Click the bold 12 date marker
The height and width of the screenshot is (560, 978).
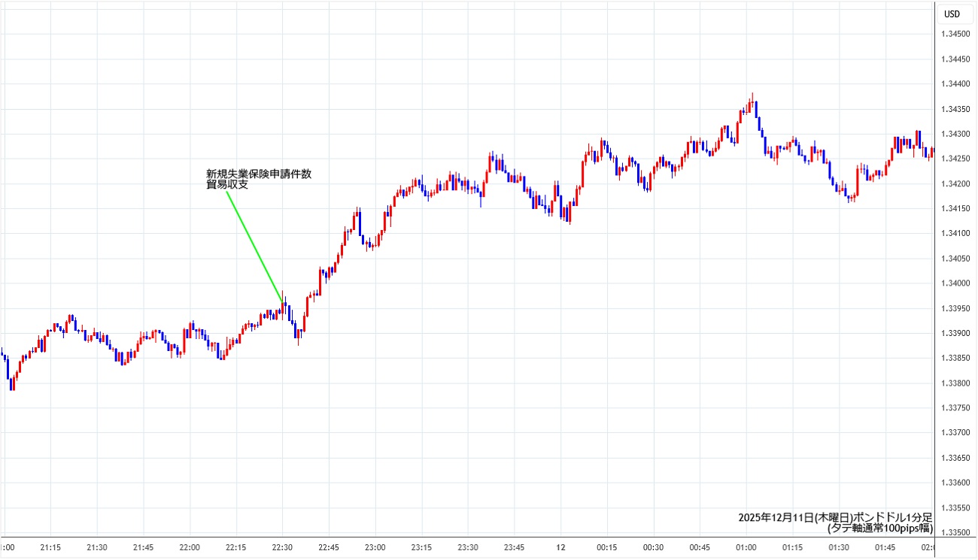click(x=560, y=547)
